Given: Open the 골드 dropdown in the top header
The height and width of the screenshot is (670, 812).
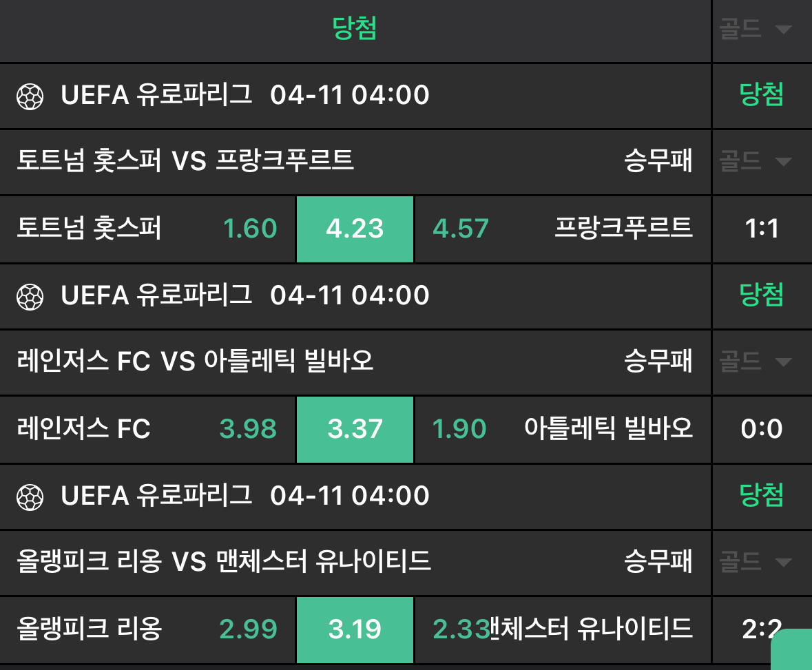Looking at the screenshot, I should click(756, 30).
